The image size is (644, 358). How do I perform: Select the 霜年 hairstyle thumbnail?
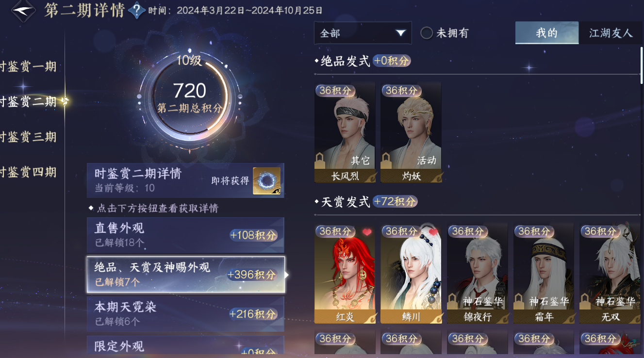544,274
